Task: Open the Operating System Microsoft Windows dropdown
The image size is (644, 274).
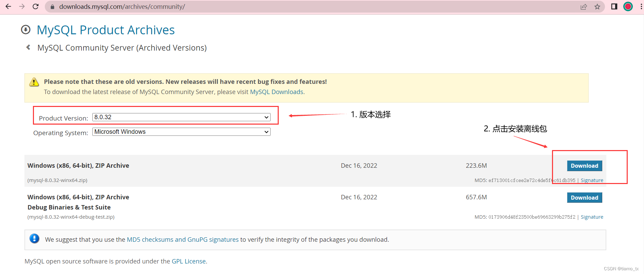Action: [181, 132]
